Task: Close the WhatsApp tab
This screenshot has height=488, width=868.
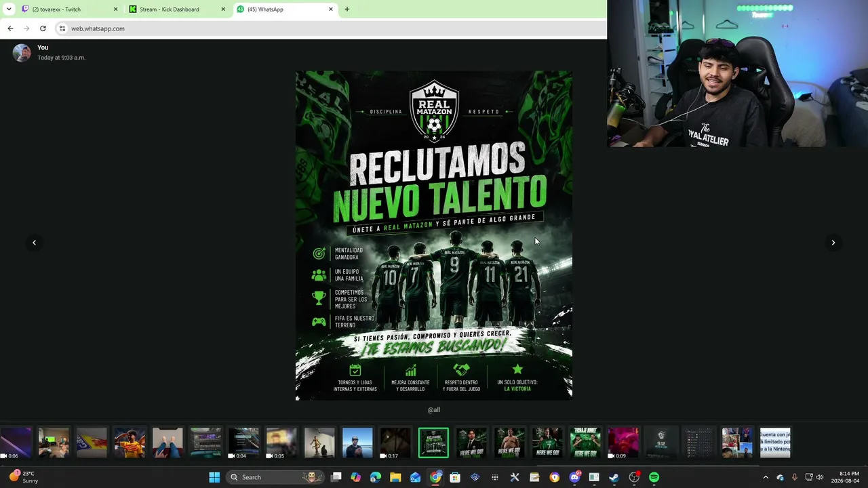Action: point(331,9)
